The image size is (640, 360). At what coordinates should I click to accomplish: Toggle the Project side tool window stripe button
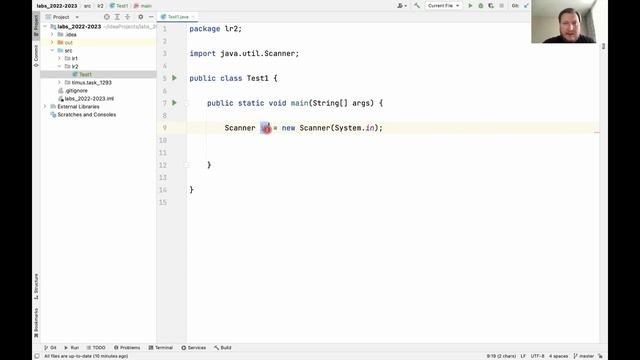click(x=36, y=26)
